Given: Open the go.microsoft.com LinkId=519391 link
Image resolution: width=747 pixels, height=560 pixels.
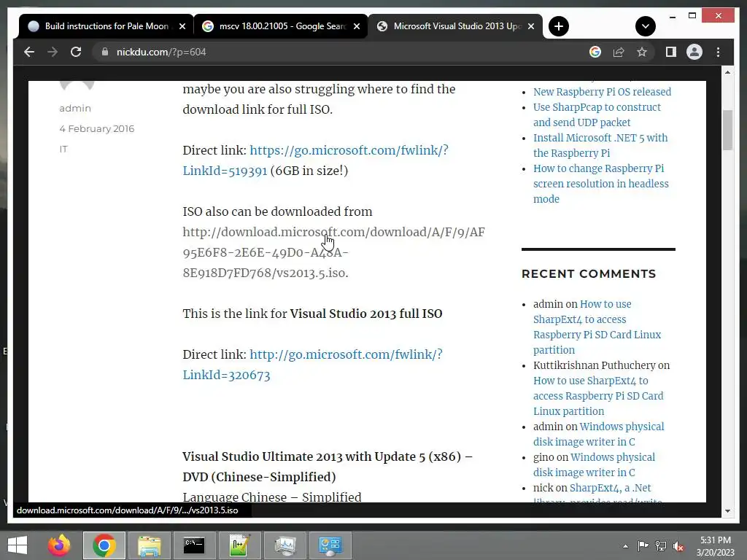Looking at the screenshot, I should click(x=315, y=160).
